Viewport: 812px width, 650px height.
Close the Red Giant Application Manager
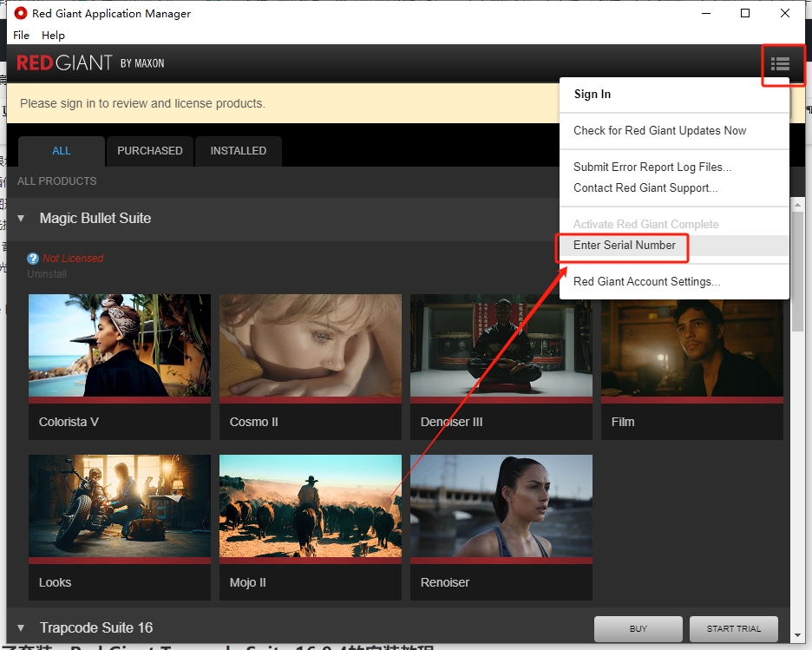pyautogui.click(x=785, y=14)
